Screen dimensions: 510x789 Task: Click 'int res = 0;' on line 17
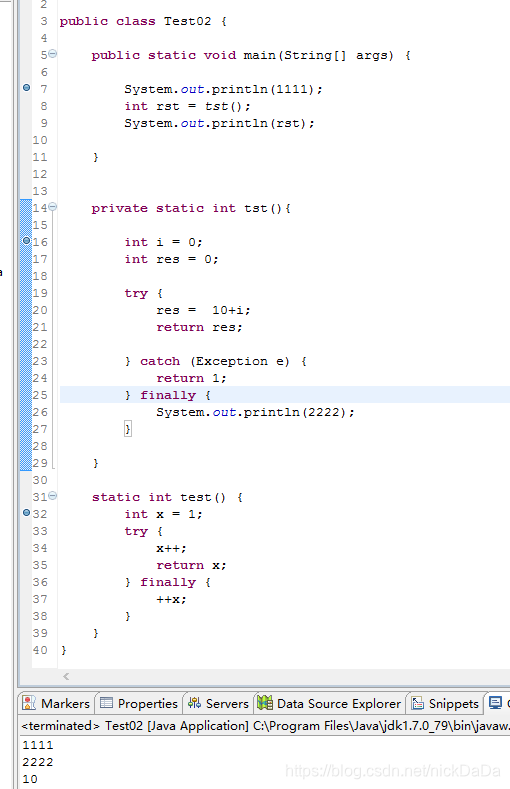tap(172, 259)
